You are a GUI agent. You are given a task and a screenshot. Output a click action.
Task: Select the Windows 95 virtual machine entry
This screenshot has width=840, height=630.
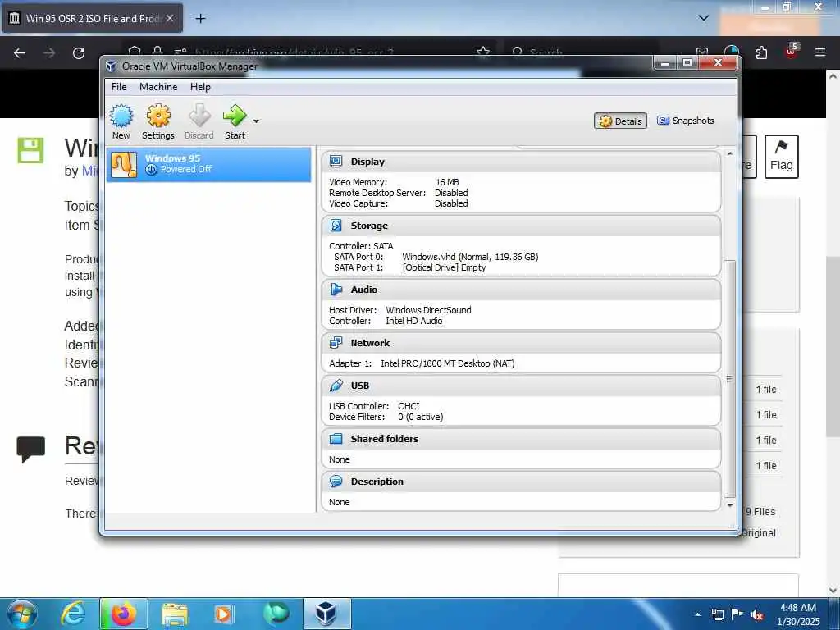point(208,164)
